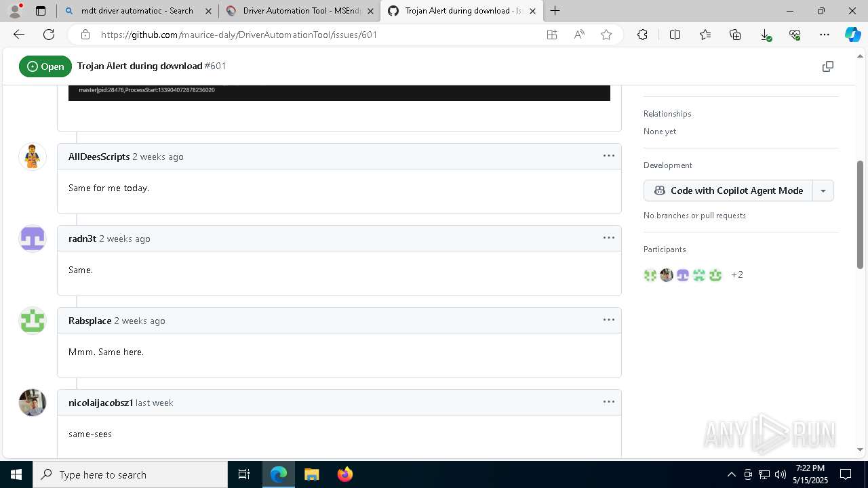Open Windows notification center
This screenshot has width=868, height=488.
tap(846, 474)
